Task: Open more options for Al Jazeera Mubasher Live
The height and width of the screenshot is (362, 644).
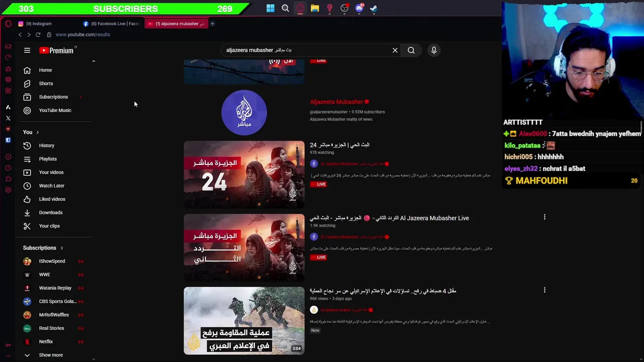Action: (x=544, y=217)
